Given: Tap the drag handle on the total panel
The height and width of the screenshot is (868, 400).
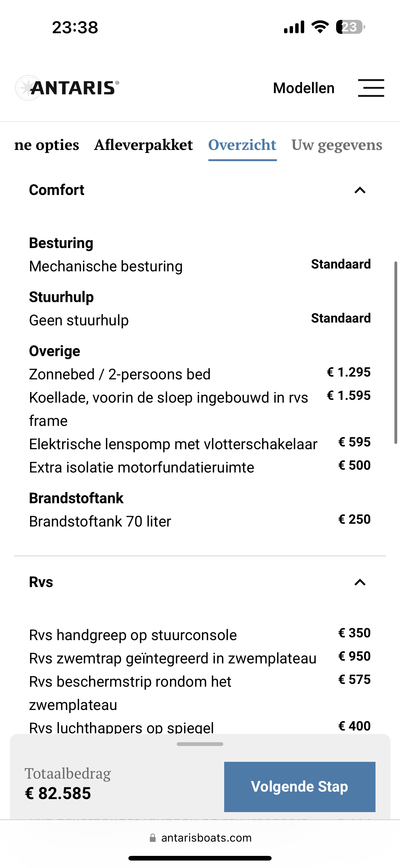Looking at the screenshot, I should (200, 744).
